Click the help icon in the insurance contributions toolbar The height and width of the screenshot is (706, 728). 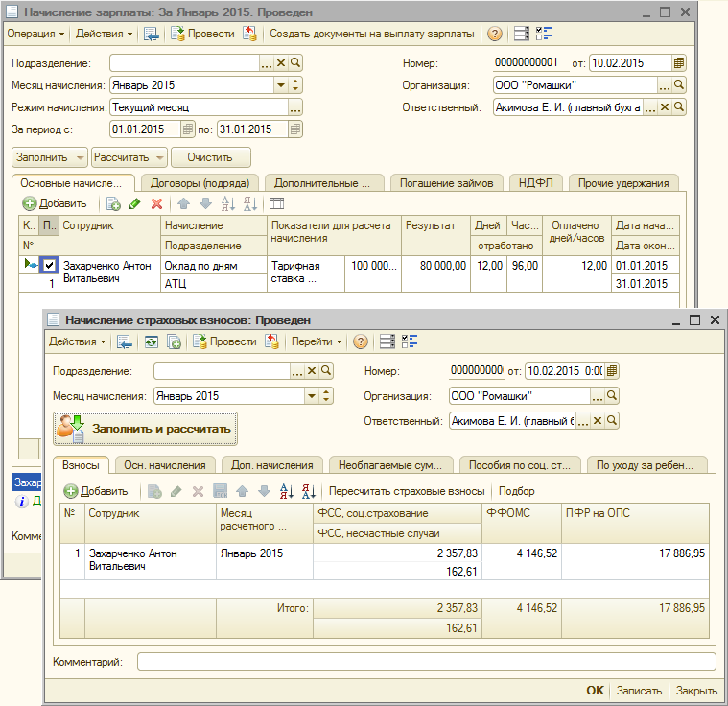click(x=361, y=341)
